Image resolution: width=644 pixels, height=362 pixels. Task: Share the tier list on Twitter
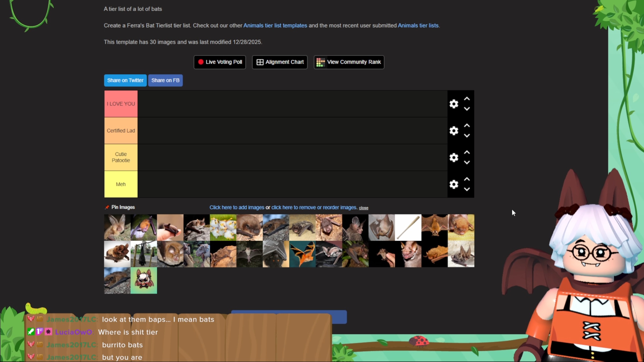[125, 80]
